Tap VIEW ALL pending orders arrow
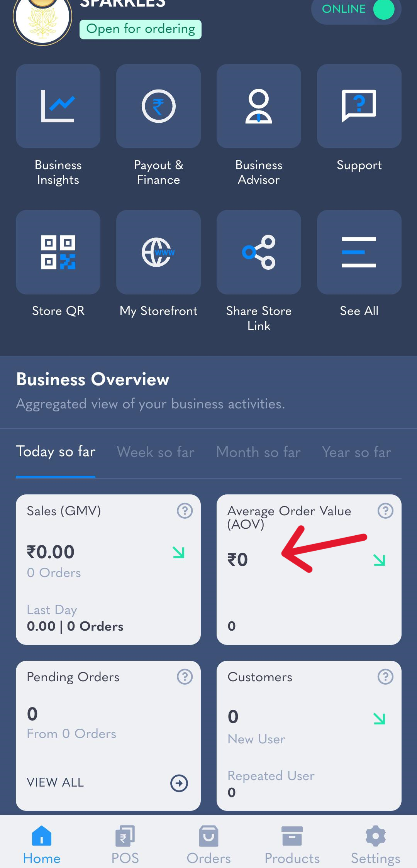The width and height of the screenshot is (417, 868). click(179, 783)
